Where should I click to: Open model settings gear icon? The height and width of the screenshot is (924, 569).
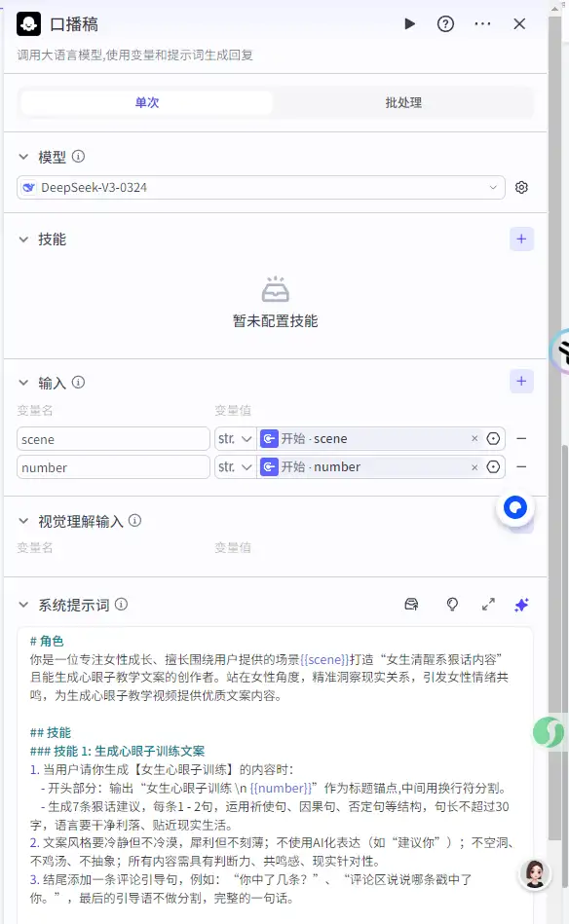click(x=521, y=187)
